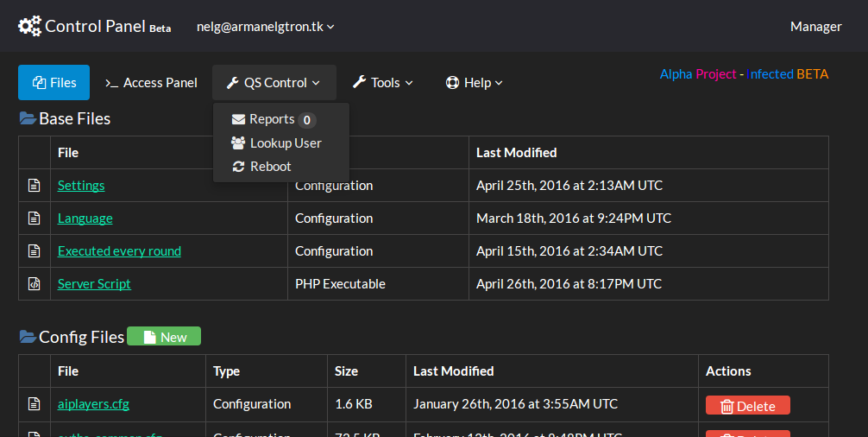Click file icon beside Executed every round
This screenshot has width=868, height=437.
click(35, 251)
